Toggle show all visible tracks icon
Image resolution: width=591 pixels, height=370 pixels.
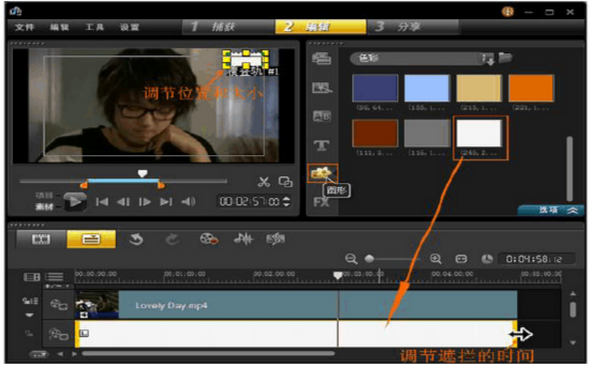pos(32,277)
